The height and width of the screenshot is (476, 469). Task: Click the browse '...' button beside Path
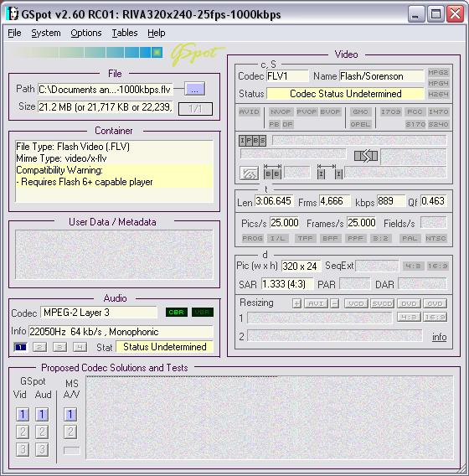tap(195, 89)
